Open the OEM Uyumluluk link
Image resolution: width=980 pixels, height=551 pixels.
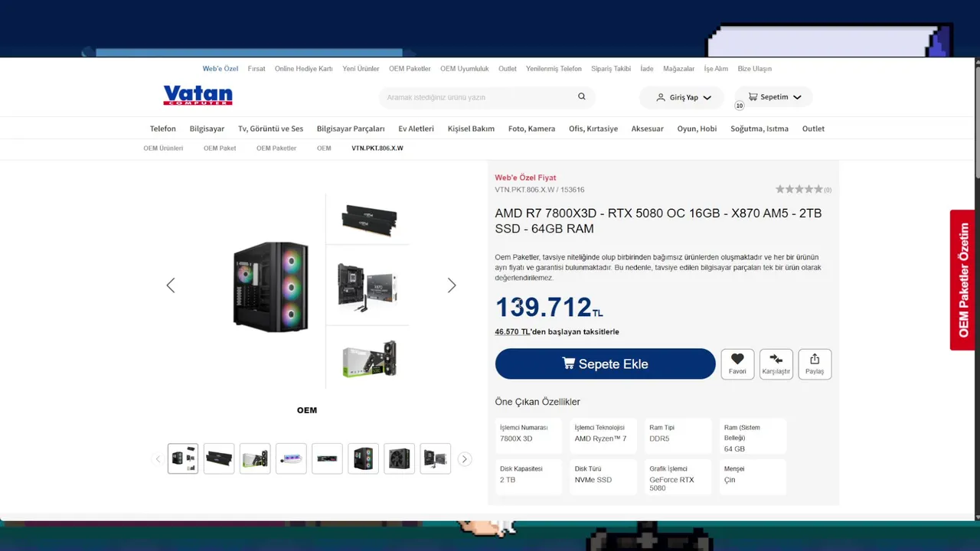[x=465, y=69]
